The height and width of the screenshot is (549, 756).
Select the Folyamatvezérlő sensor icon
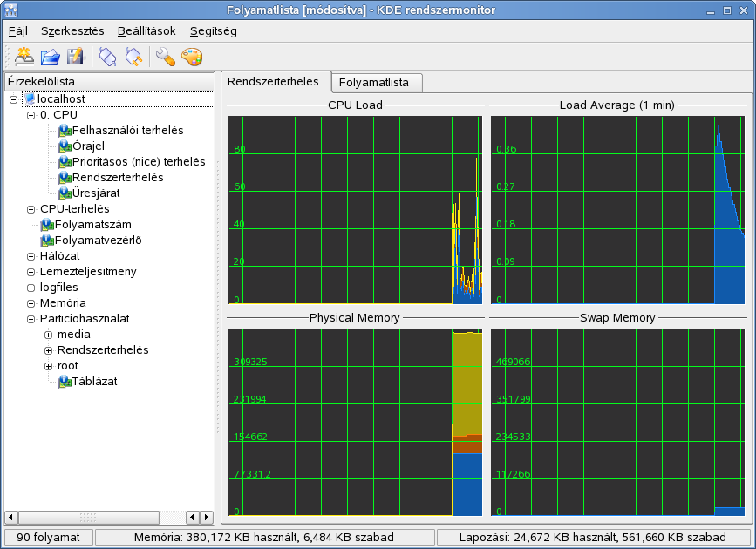point(47,241)
